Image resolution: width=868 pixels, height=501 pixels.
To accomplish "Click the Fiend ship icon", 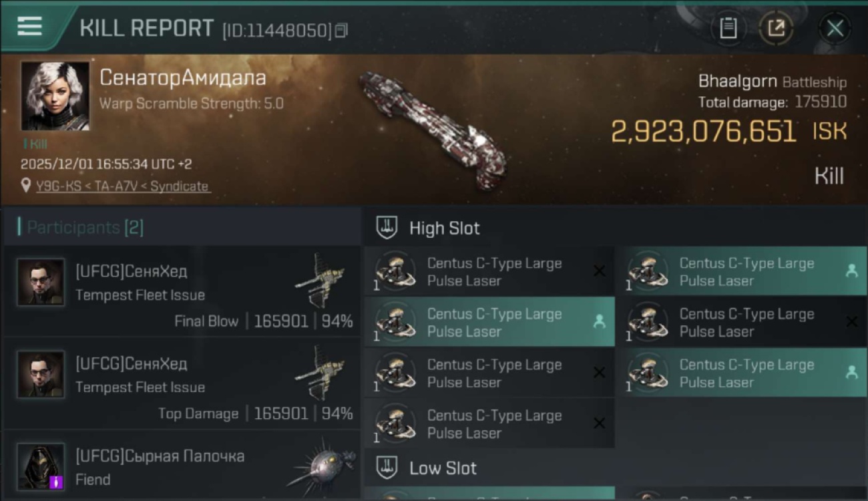I will pos(321,466).
